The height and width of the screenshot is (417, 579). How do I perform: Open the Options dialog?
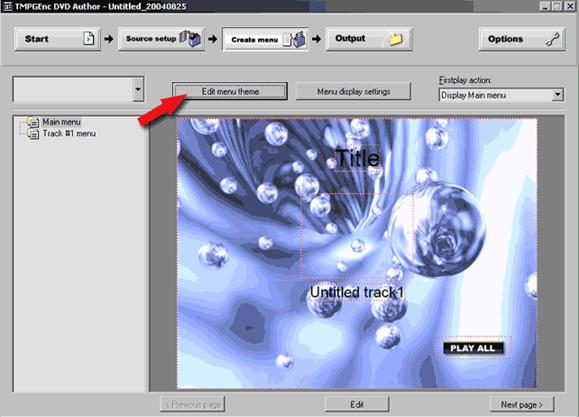522,39
